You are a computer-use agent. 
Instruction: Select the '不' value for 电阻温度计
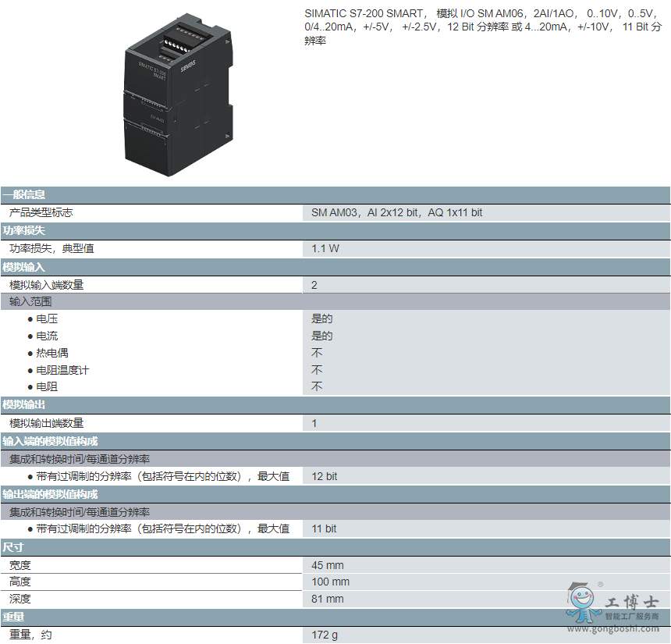[x=317, y=370]
